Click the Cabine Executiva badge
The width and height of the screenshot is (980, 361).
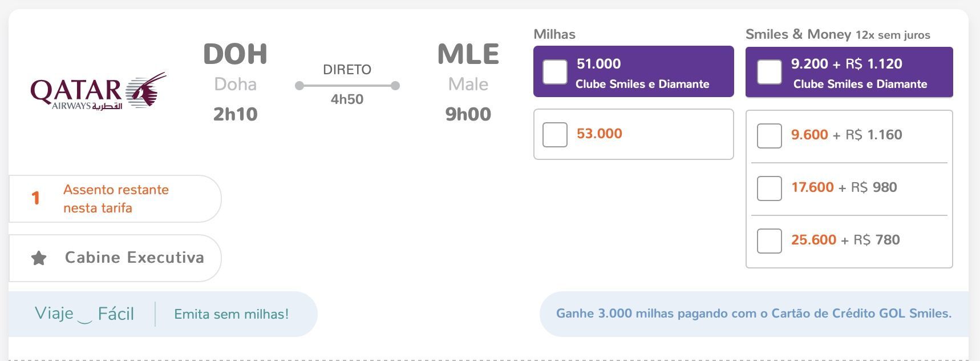pos(115,258)
